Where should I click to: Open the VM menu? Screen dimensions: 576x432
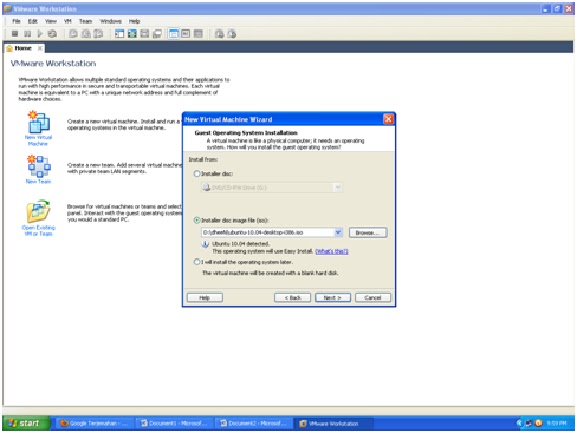[x=68, y=21]
